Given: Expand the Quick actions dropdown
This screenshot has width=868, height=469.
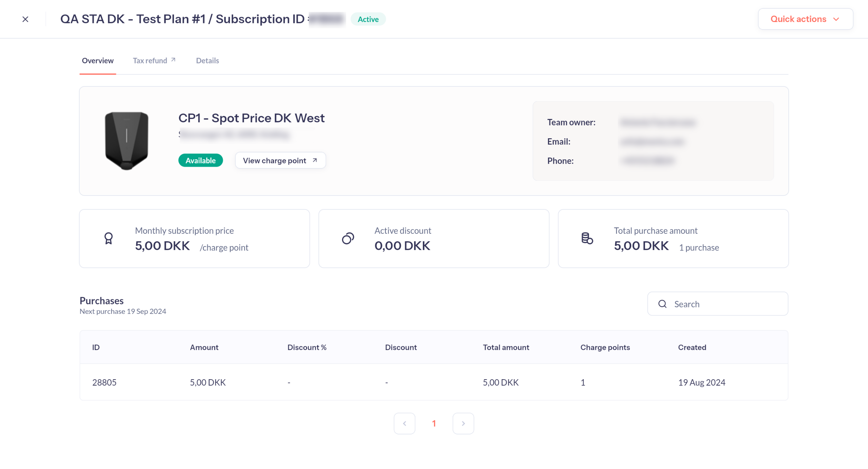Looking at the screenshot, I should coord(805,19).
